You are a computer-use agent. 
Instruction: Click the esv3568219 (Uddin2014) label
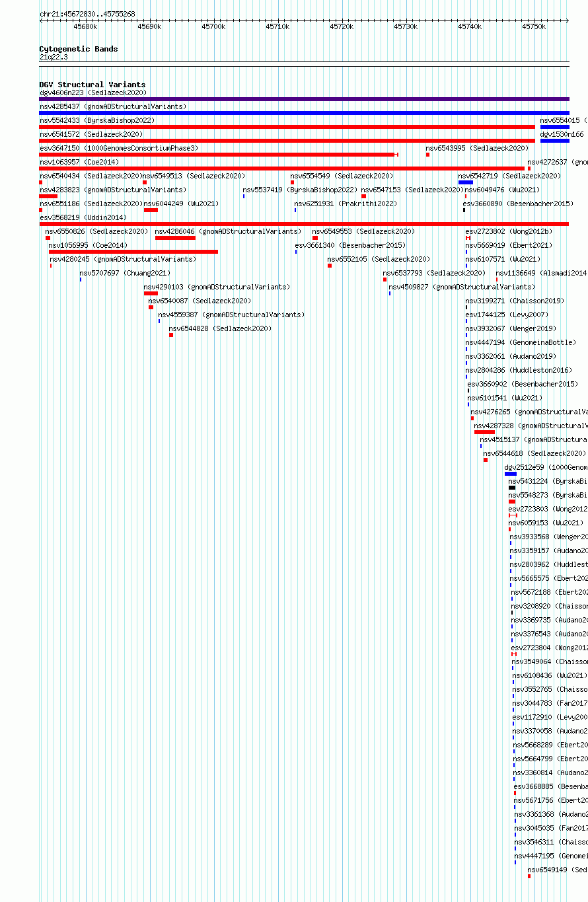coord(83,218)
